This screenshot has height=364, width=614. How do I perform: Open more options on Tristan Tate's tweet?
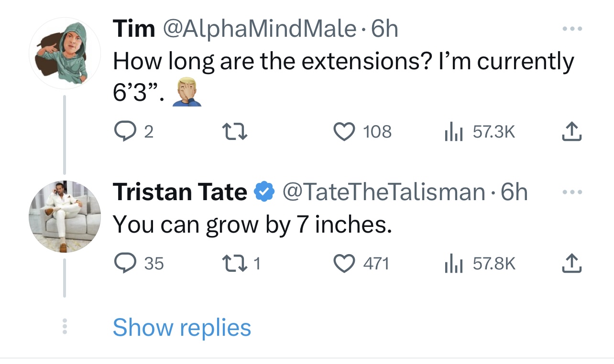(x=572, y=193)
